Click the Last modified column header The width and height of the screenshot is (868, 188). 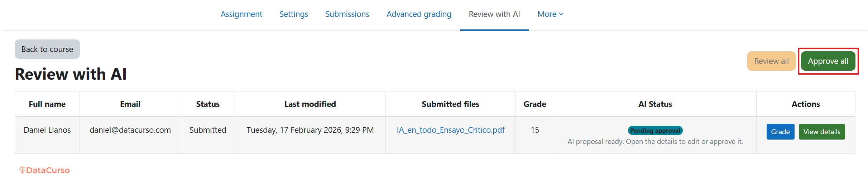(310, 104)
